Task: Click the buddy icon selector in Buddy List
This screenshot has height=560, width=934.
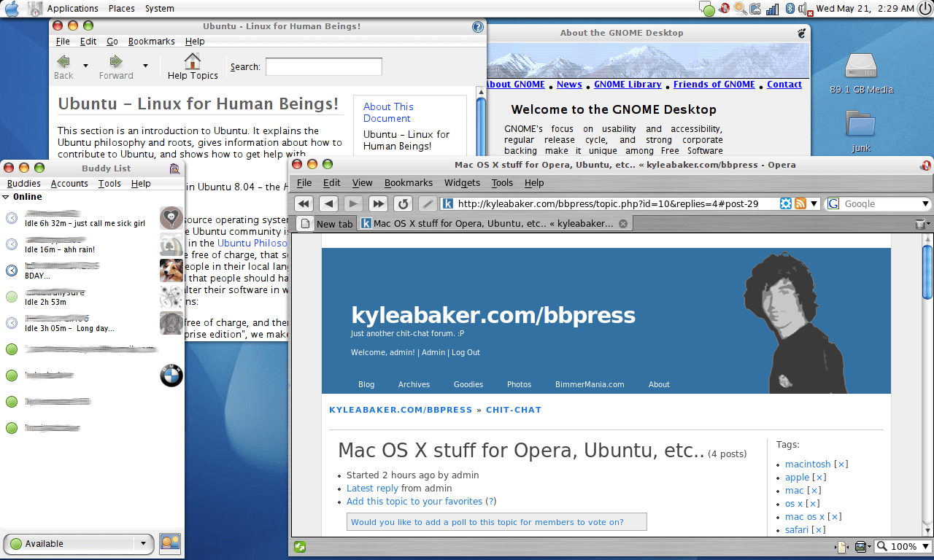Action: (170, 543)
